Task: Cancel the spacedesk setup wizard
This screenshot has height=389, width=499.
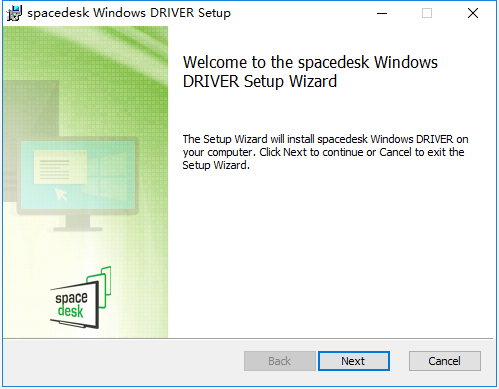Action: (445, 361)
